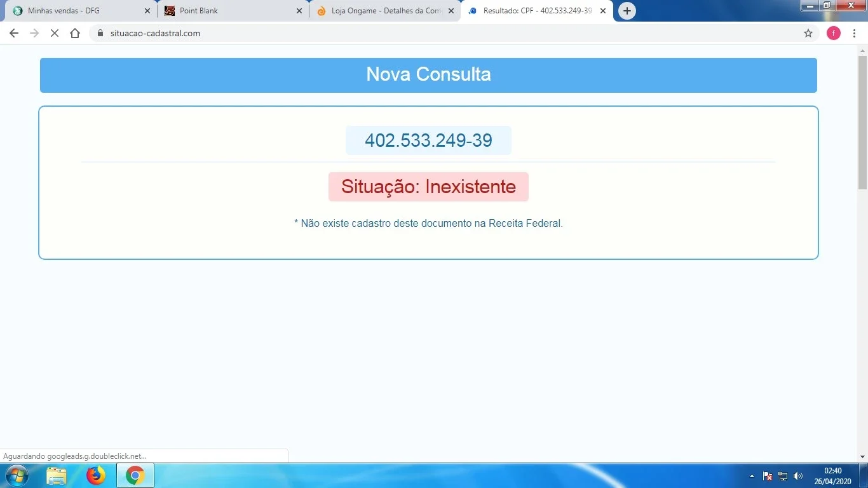The width and height of the screenshot is (868, 488).
Task: Go forward to the next page
Action: click(x=34, y=33)
